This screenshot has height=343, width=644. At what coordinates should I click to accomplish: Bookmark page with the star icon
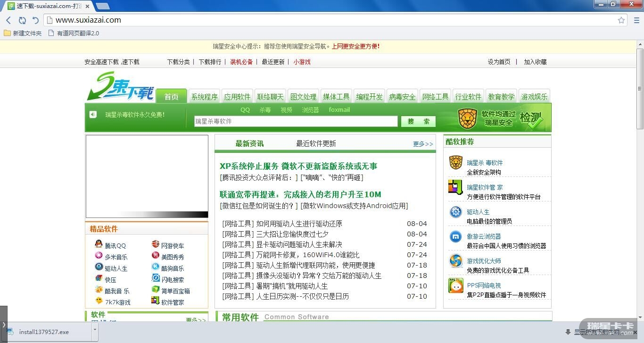coord(621,20)
